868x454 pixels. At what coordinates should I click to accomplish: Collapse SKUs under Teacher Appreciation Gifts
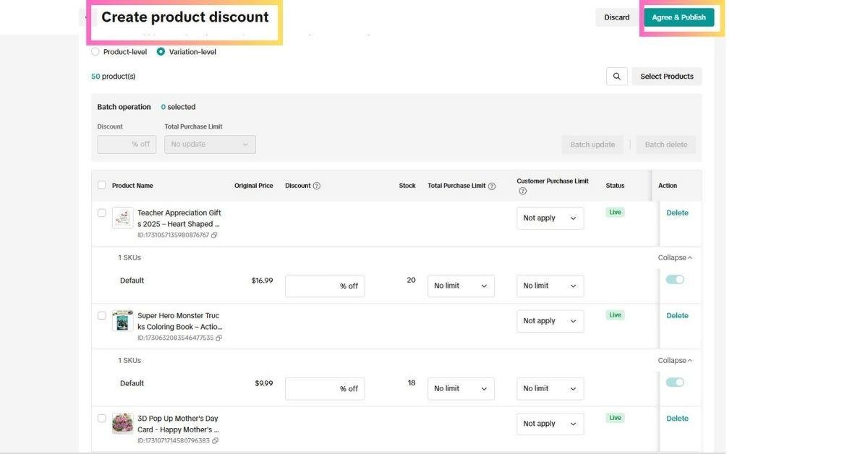tap(675, 257)
